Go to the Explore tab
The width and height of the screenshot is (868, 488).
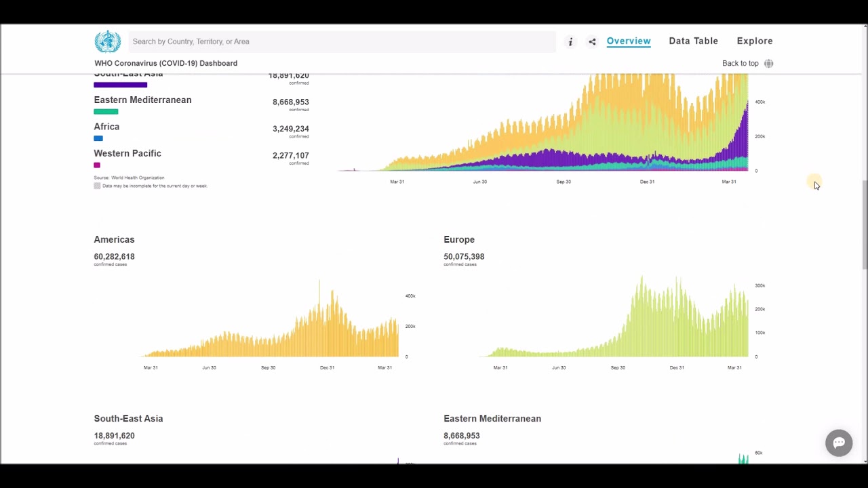point(755,41)
